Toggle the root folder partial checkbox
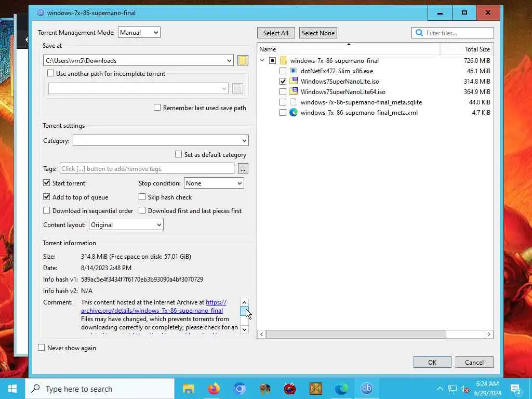The image size is (532, 399). [272, 61]
